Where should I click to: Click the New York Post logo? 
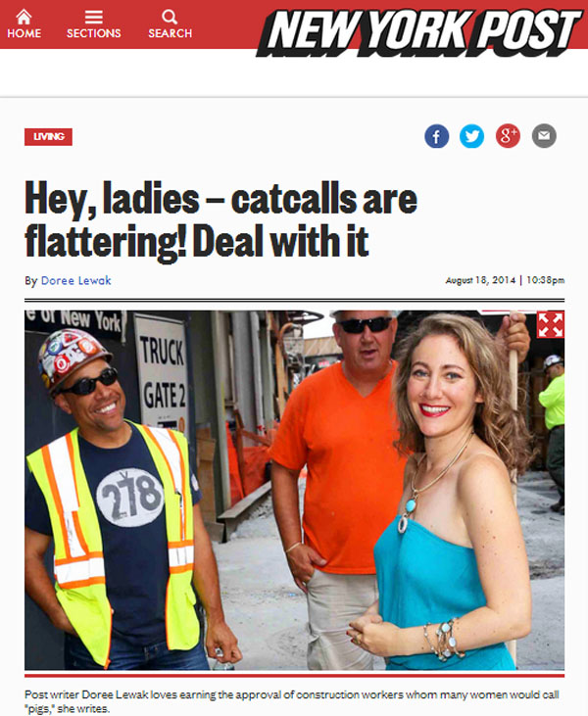[419, 31]
